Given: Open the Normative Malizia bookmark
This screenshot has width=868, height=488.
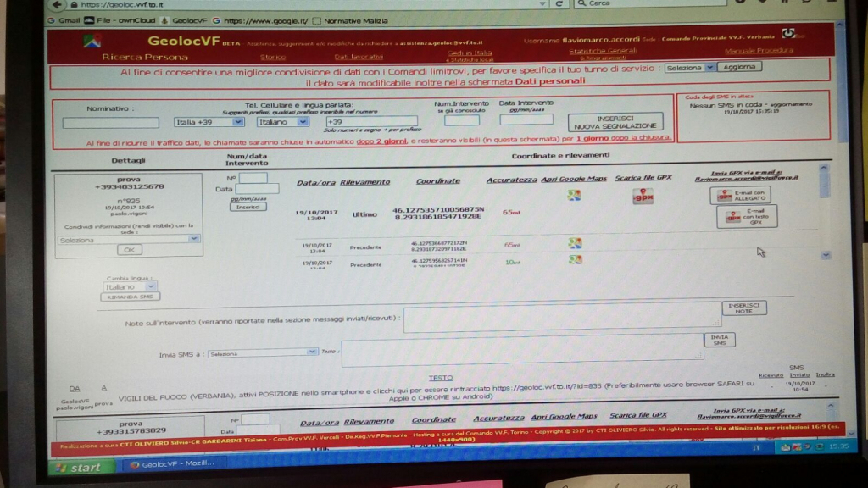Looking at the screenshot, I should point(350,20).
